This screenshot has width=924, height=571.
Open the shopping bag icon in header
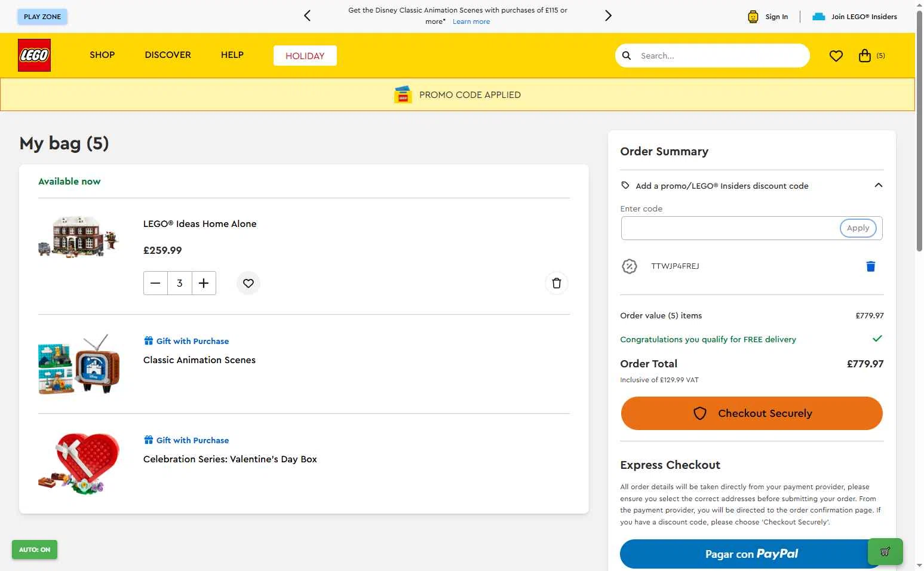(864, 56)
